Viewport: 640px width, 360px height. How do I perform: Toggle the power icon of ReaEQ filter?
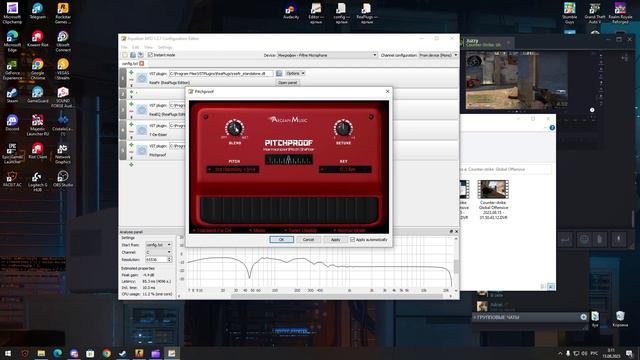pyautogui.click(x=142, y=110)
